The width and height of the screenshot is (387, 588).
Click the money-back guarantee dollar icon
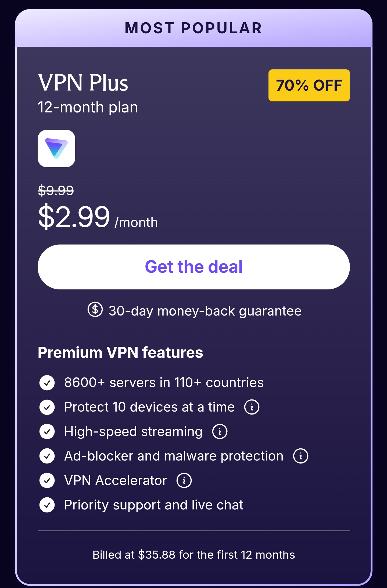tap(95, 310)
